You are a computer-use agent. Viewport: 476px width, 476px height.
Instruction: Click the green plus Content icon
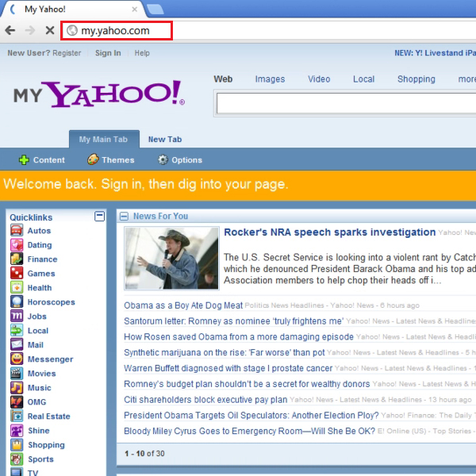click(x=24, y=159)
